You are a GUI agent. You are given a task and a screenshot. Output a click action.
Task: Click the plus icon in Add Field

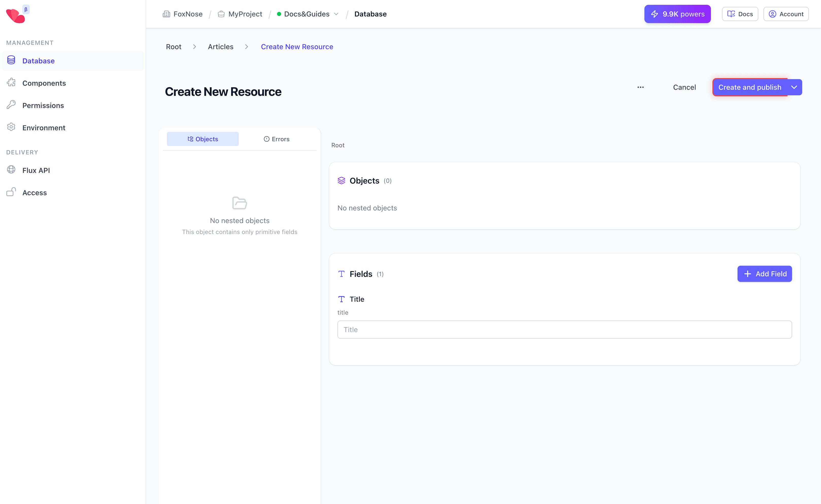pyautogui.click(x=748, y=274)
